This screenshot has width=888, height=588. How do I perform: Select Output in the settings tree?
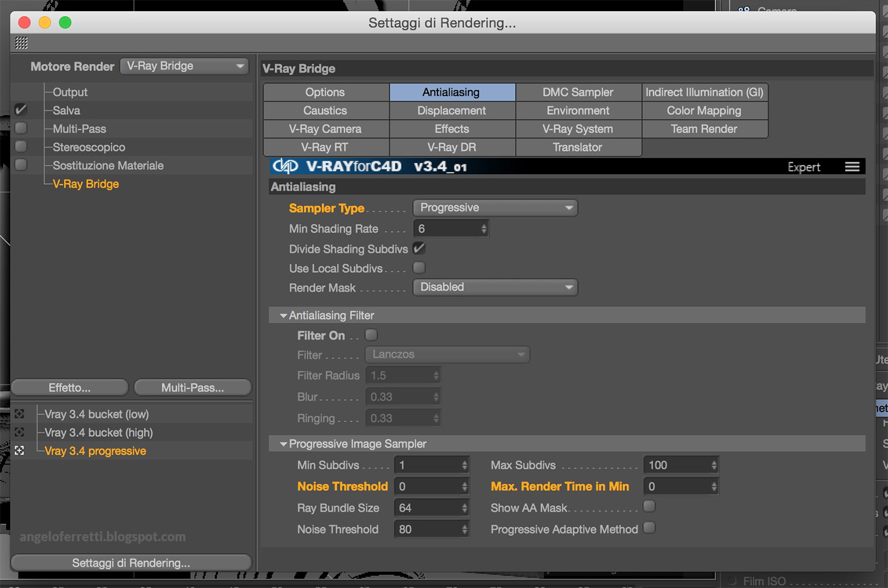tap(70, 92)
